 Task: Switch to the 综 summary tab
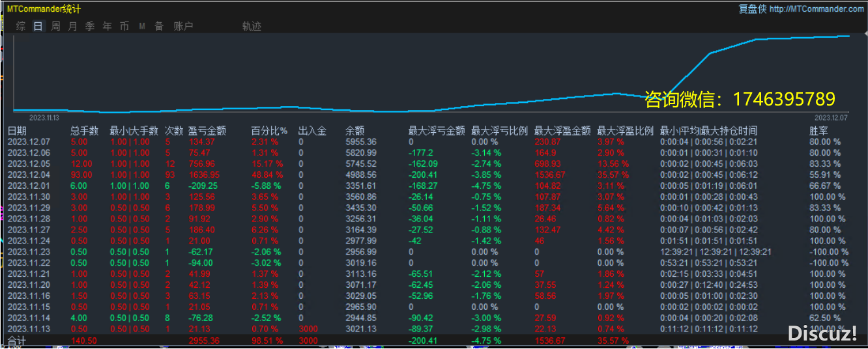coord(21,27)
